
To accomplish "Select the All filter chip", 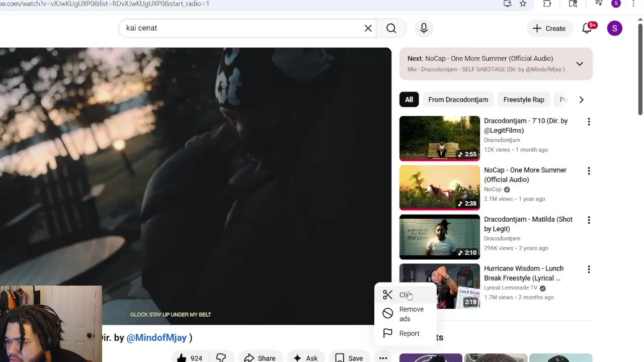I will click(409, 100).
